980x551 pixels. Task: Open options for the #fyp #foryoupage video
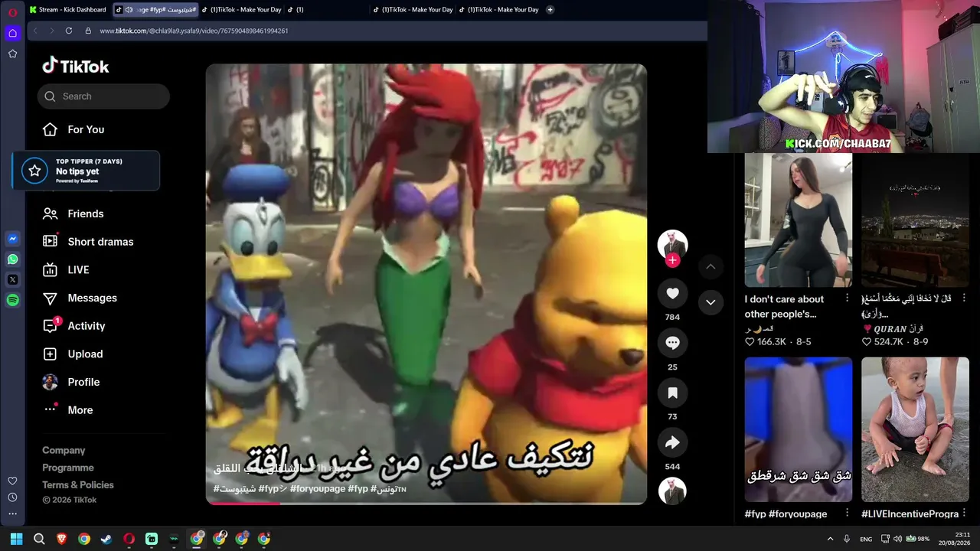[x=847, y=514]
